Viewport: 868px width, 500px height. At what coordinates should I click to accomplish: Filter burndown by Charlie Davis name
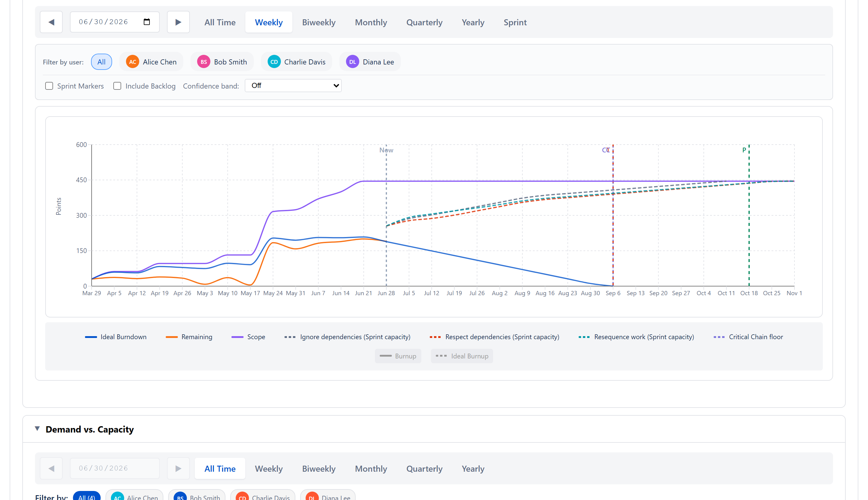tap(305, 62)
